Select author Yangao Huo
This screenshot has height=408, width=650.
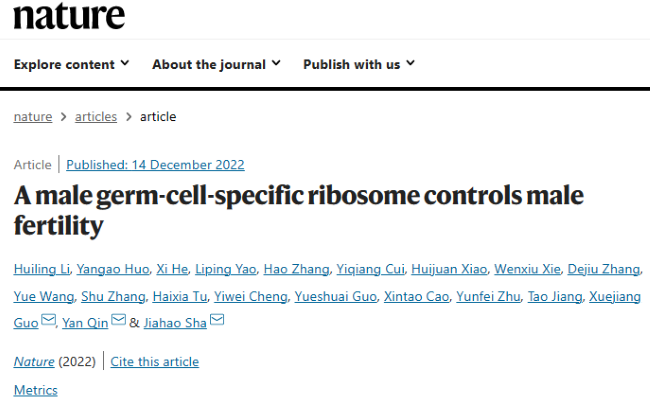[x=113, y=269]
